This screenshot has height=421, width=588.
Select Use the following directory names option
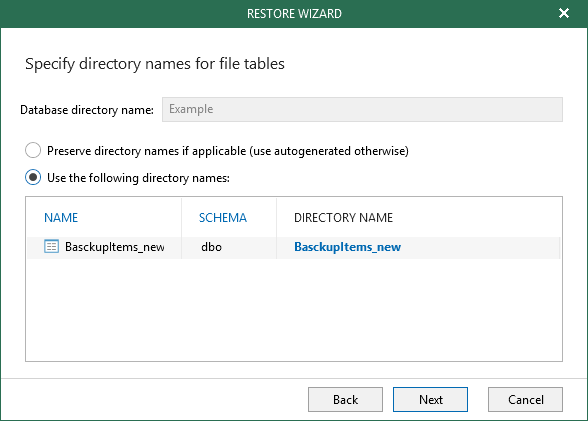pyautogui.click(x=33, y=177)
